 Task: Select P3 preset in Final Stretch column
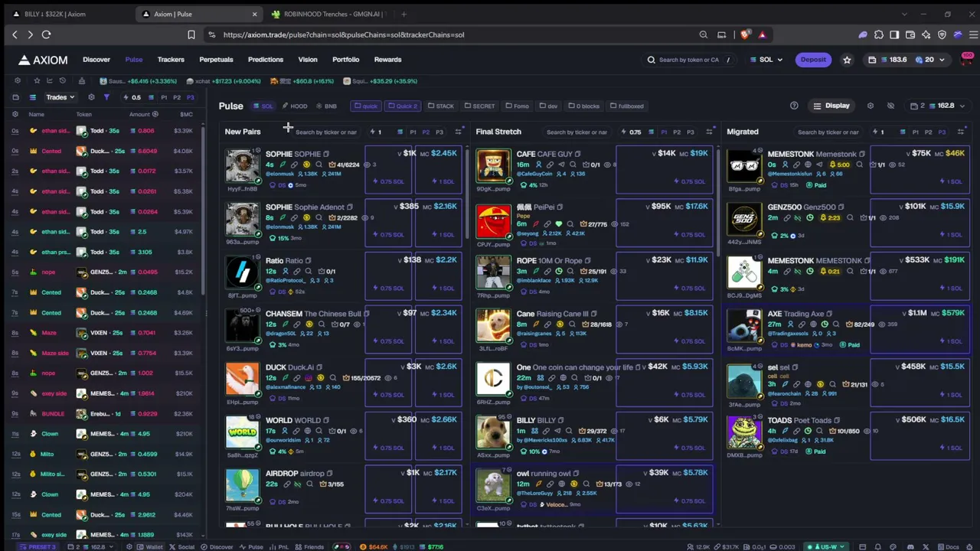click(x=690, y=132)
